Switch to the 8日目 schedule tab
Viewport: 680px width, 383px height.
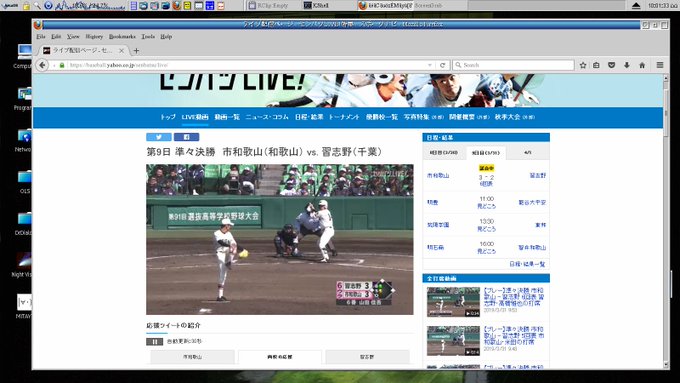coord(444,153)
